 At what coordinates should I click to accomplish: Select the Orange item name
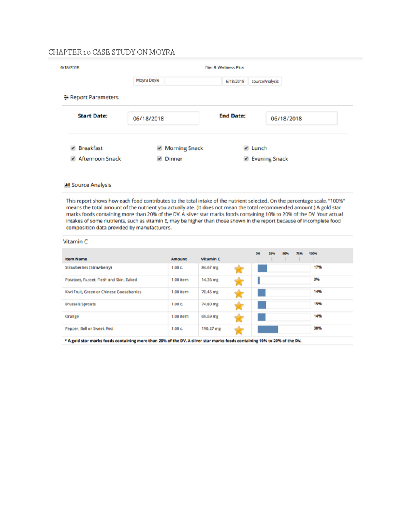click(x=72, y=317)
